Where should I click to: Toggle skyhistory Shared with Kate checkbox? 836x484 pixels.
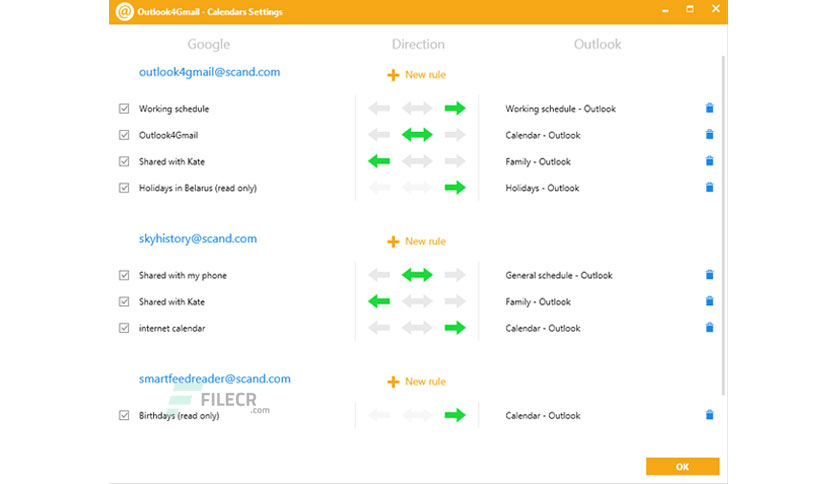tap(124, 302)
